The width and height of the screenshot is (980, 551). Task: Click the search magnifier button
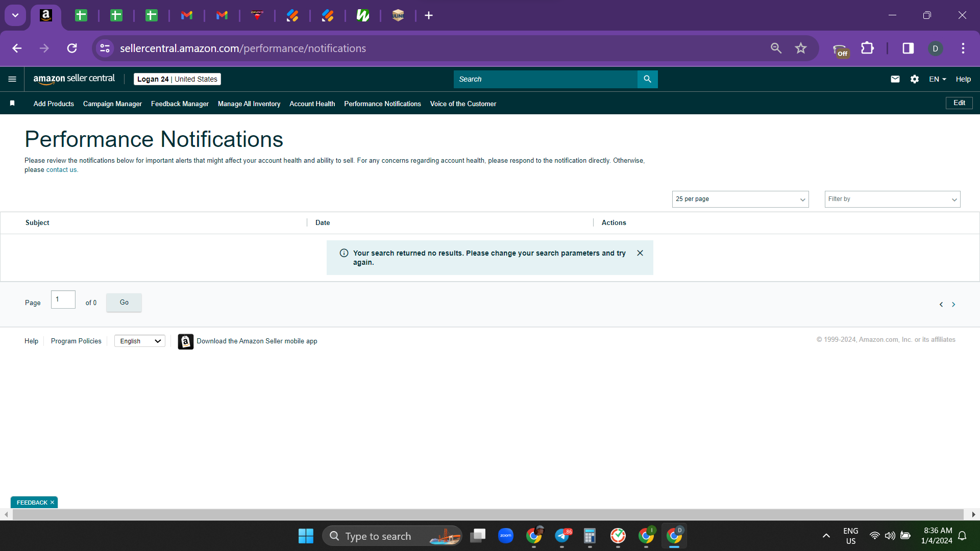647,79
